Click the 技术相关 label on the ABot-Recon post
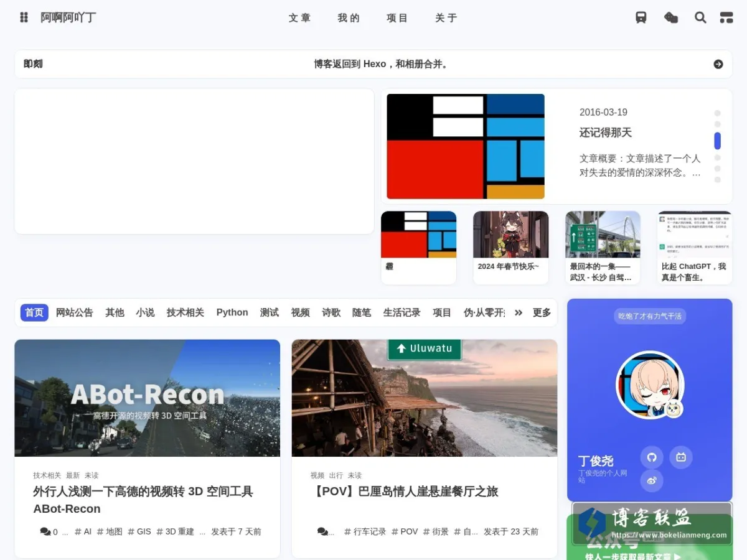747x560 pixels. pos(47,475)
